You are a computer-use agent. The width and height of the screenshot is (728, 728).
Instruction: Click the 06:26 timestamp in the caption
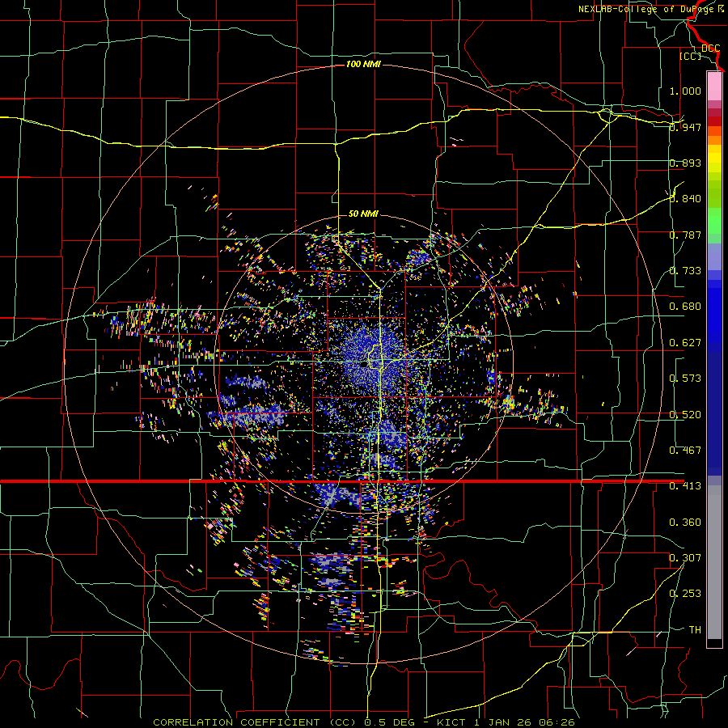[x=557, y=722]
